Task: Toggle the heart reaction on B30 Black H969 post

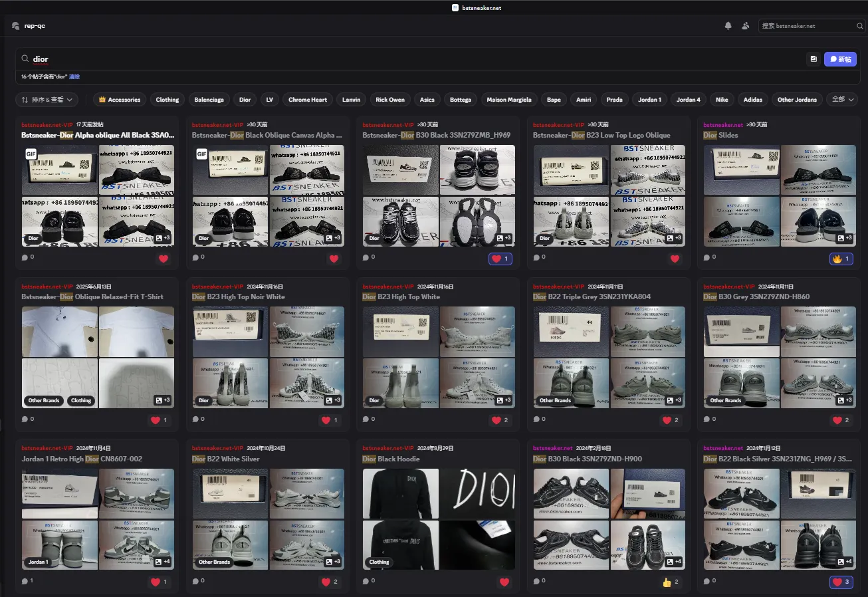Action: pyautogui.click(x=500, y=259)
